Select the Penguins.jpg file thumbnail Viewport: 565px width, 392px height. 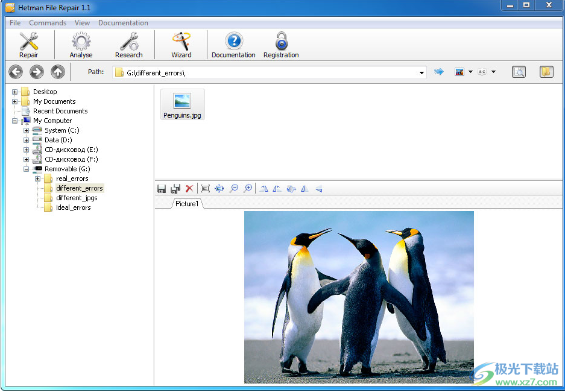coord(182,104)
